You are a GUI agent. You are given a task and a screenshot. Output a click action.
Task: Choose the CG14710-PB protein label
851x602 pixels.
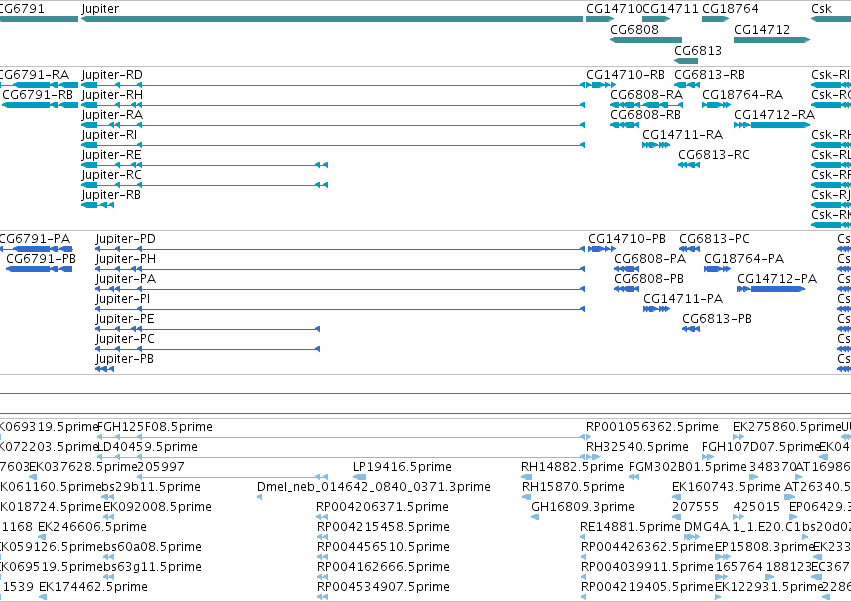tap(627, 239)
